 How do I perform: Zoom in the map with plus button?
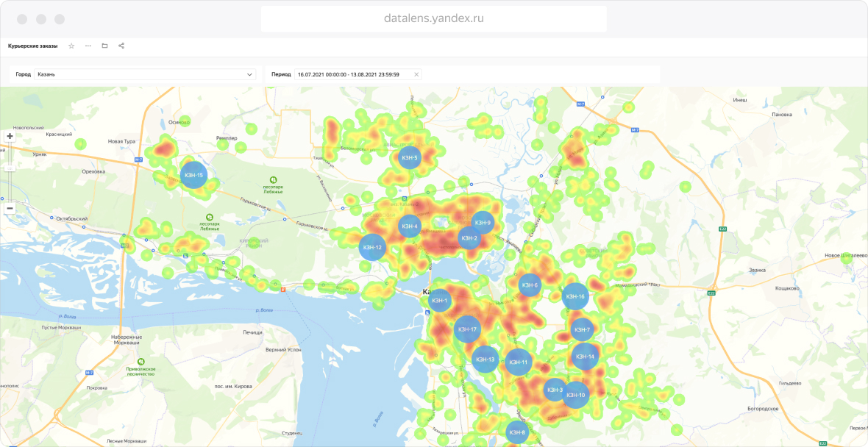click(x=10, y=135)
